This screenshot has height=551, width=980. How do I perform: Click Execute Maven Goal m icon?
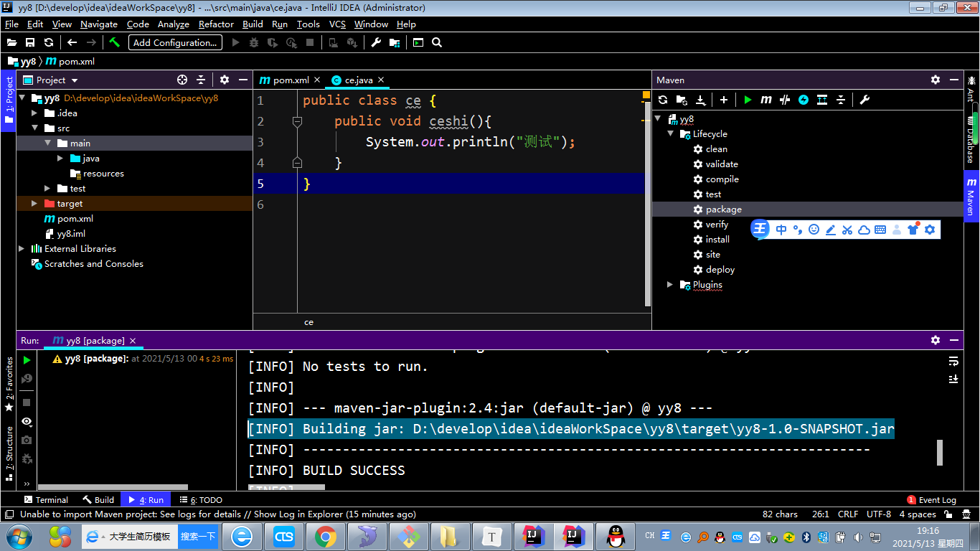766,100
